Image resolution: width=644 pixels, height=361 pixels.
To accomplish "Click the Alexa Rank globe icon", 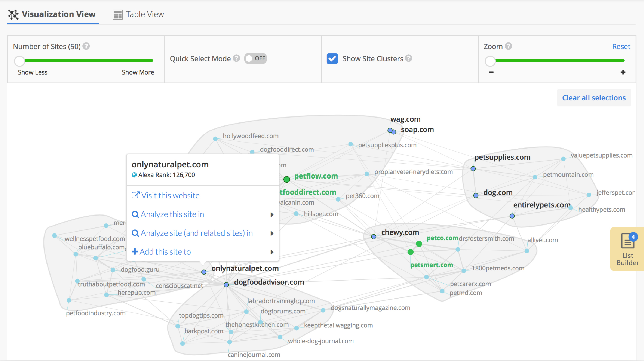I will [134, 175].
